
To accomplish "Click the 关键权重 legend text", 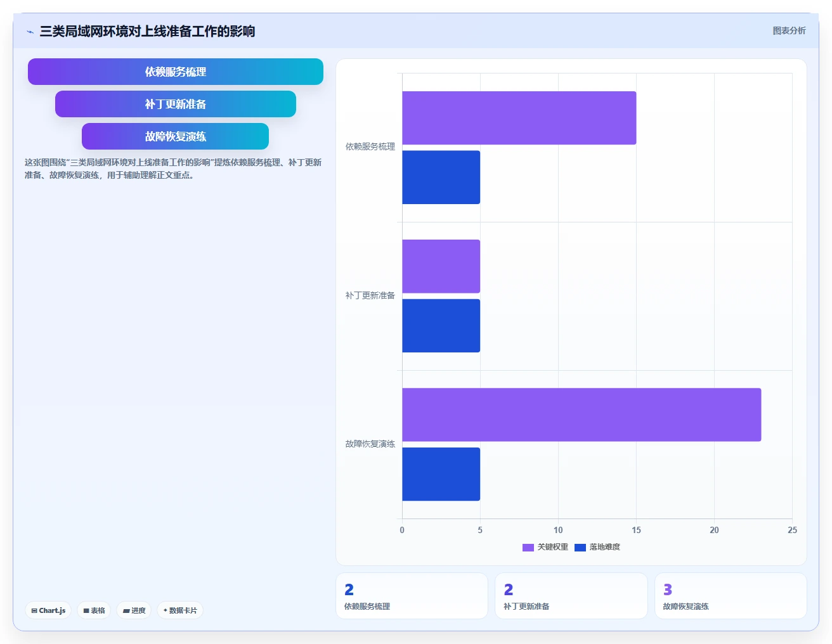I will click(x=553, y=547).
